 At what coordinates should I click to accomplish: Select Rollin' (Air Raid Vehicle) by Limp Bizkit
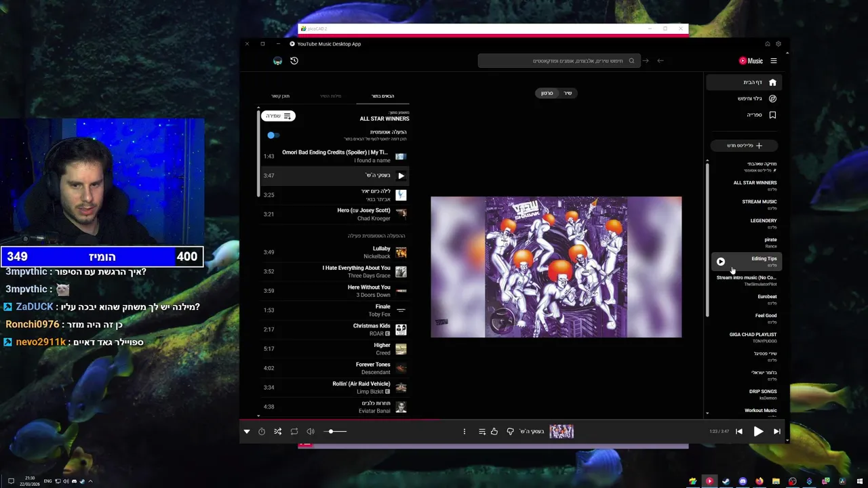click(x=335, y=388)
